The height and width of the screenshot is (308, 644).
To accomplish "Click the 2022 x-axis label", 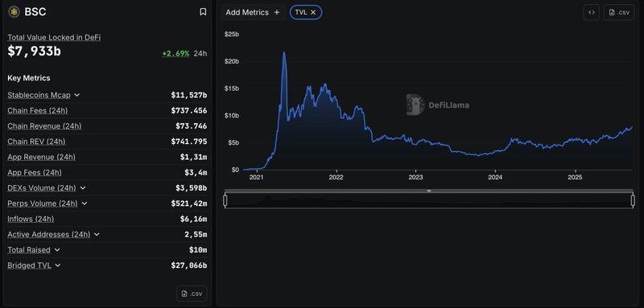I will click(x=336, y=178).
